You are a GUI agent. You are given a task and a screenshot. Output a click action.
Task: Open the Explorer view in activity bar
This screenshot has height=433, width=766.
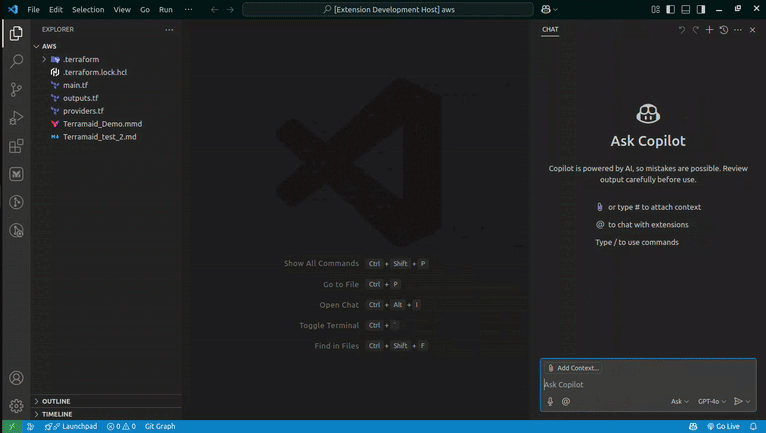pos(16,33)
